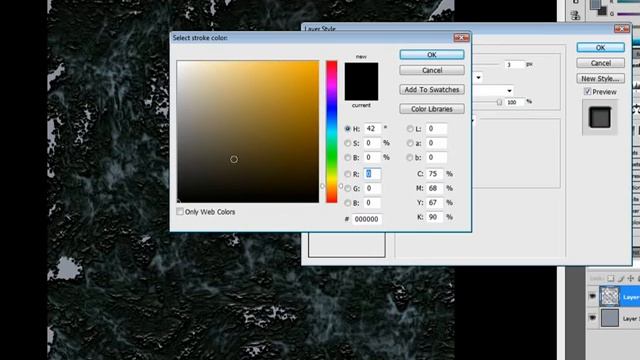Click the M magenta field showing 68
The image size is (640, 360).
point(435,188)
